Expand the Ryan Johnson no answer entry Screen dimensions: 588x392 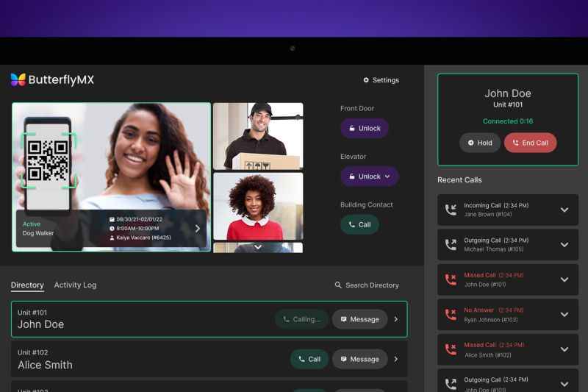pos(564,315)
